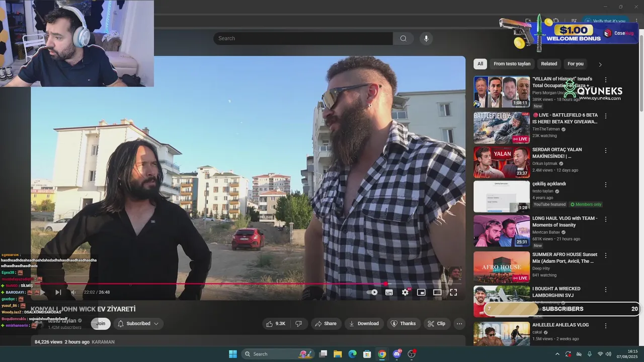
Task: Mute the video player volume
Action: pos(74,292)
